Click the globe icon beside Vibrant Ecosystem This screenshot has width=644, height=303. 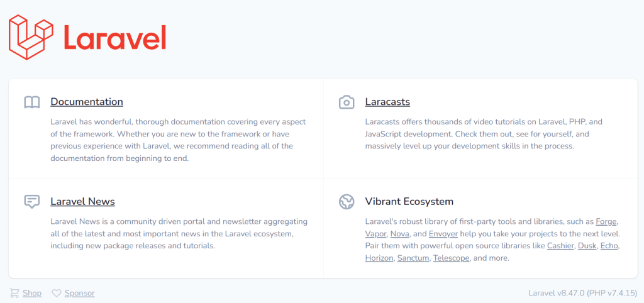[x=347, y=202]
